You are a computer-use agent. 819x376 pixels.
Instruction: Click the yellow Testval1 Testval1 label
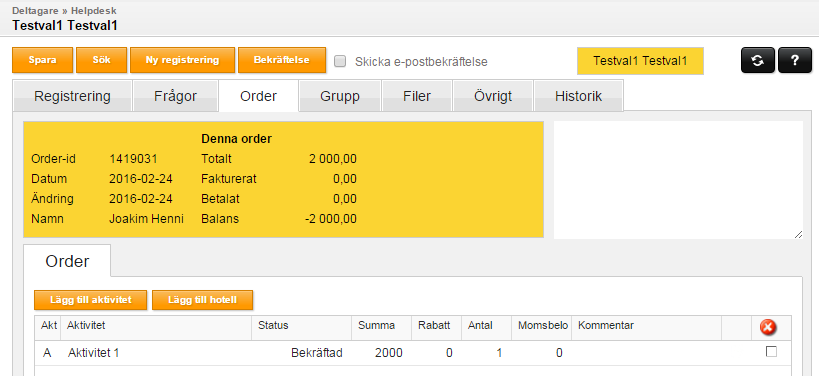(640, 61)
